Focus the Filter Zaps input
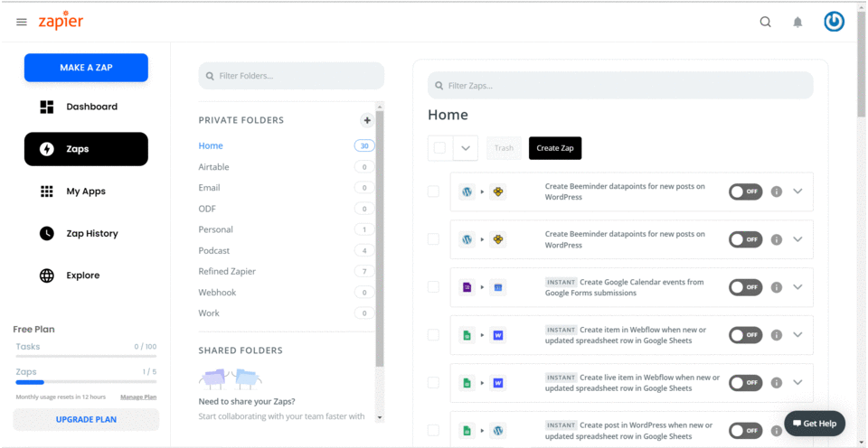This screenshot has height=448, width=868. (620, 85)
